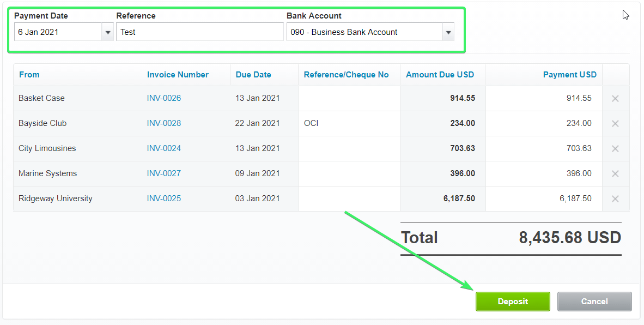View INV-0028 from Bayside Club
Image resolution: width=644 pixels, height=325 pixels.
pyautogui.click(x=164, y=123)
